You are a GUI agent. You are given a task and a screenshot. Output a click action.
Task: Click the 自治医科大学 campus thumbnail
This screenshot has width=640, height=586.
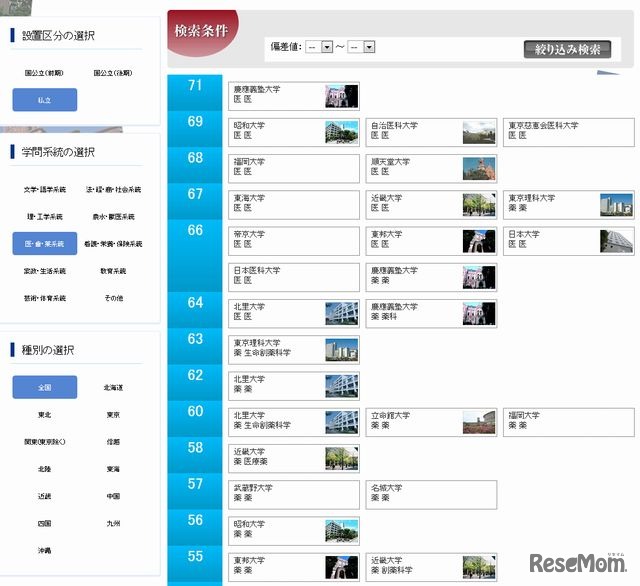(478, 132)
